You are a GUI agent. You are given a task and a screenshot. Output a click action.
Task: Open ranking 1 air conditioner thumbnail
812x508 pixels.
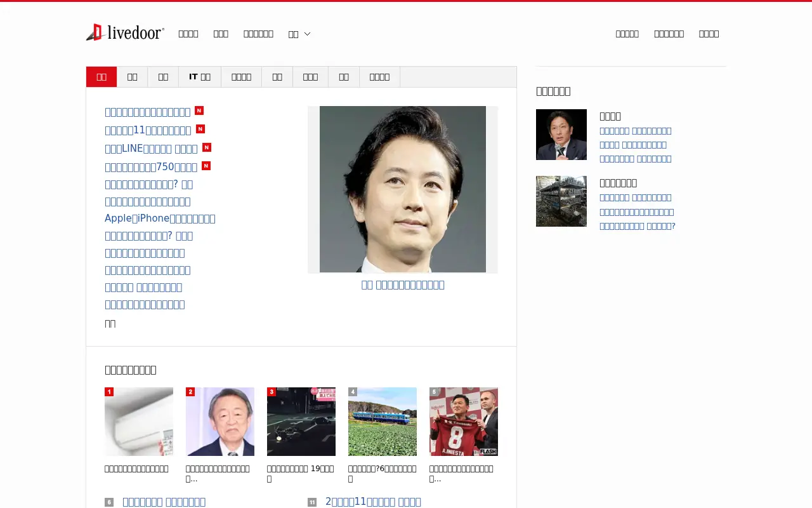pyautogui.click(x=139, y=422)
